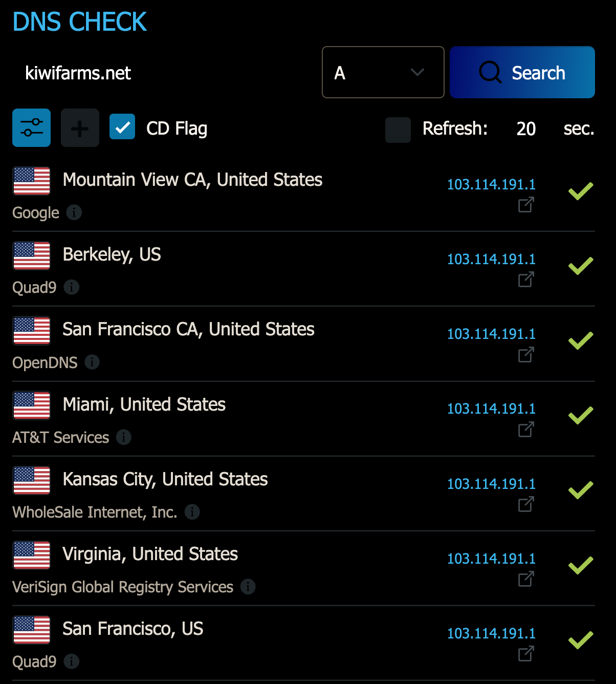Click the CD Flag label
Viewport: 616px width, 684px height.
coord(177,129)
